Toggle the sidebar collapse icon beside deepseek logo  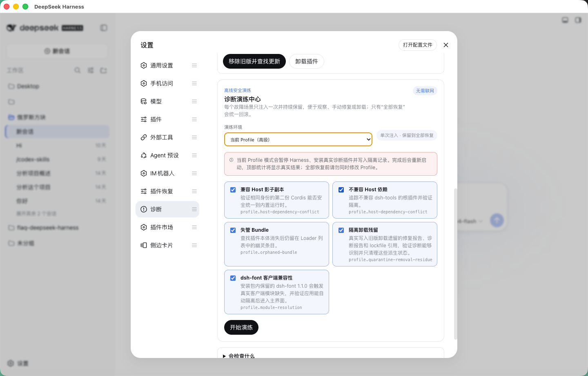104,28
